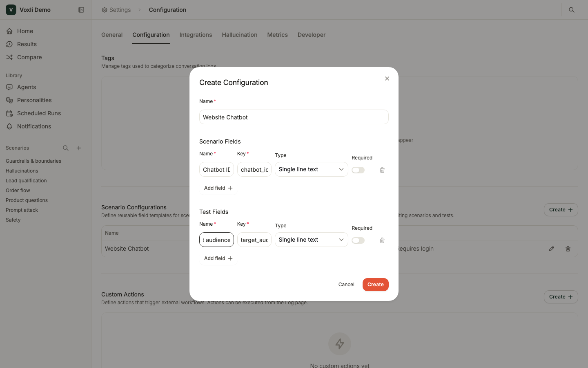
Task: Delete the target audience test field
Action: coord(382,240)
